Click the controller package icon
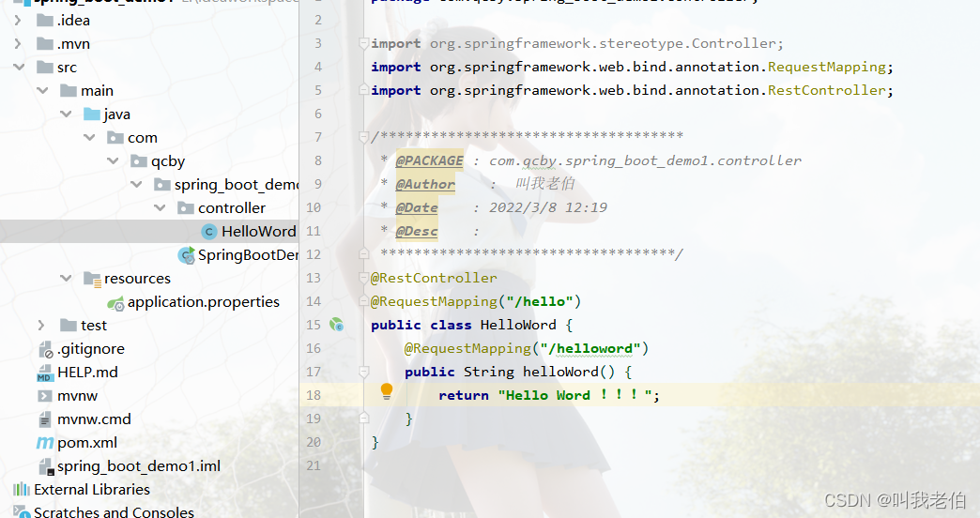The width and height of the screenshot is (980, 518). click(x=186, y=208)
